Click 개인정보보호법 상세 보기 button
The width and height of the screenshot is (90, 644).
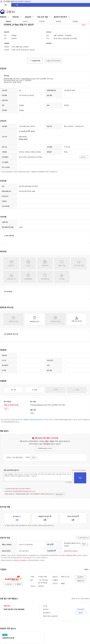click(x=45, y=448)
